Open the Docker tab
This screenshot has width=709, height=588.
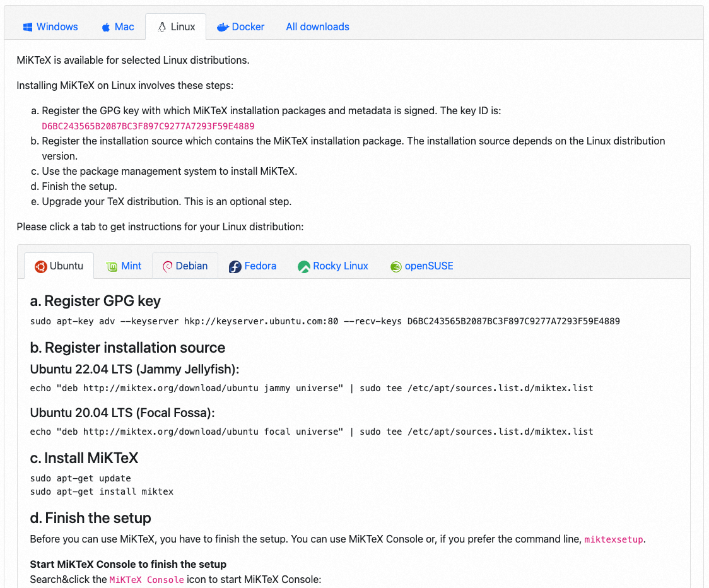click(x=240, y=26)
